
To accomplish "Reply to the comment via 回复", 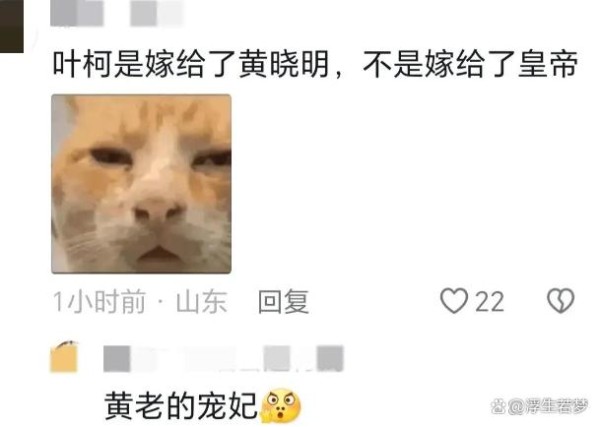I will (284, 302).
